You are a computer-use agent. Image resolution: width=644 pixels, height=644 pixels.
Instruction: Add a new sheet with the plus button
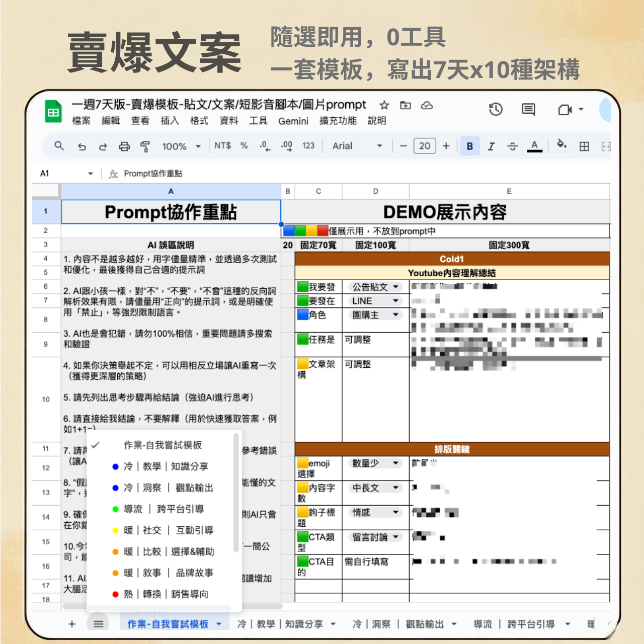pos(71,624)
